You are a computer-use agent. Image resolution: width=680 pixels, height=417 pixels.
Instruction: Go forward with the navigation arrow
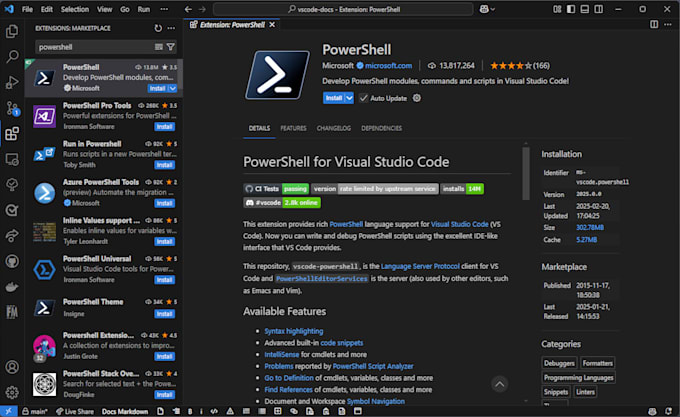point(202,9)
